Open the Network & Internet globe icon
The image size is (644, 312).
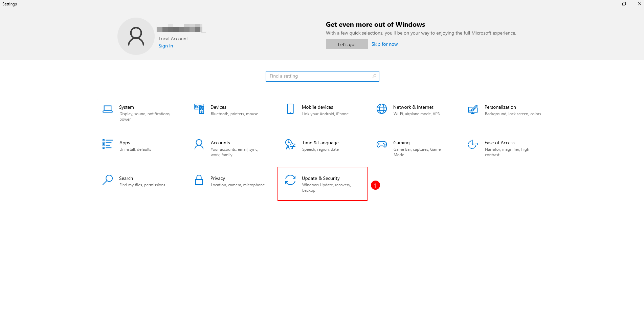382,109
